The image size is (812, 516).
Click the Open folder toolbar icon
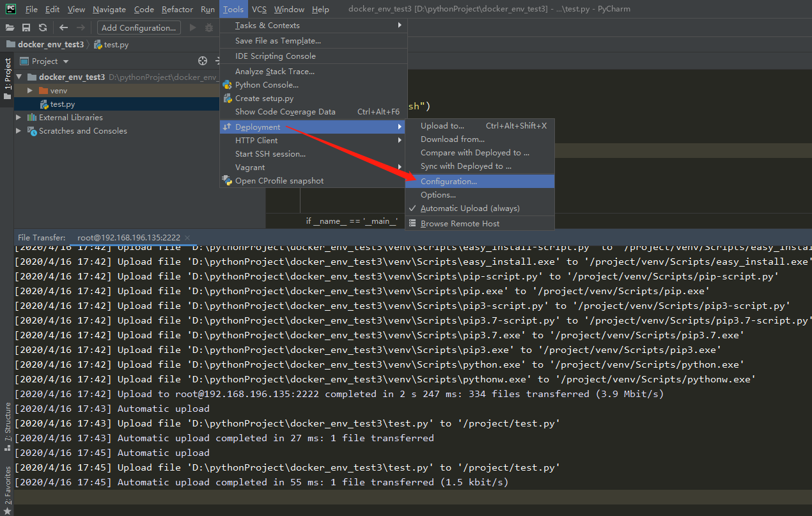click(x=10, y=27)
